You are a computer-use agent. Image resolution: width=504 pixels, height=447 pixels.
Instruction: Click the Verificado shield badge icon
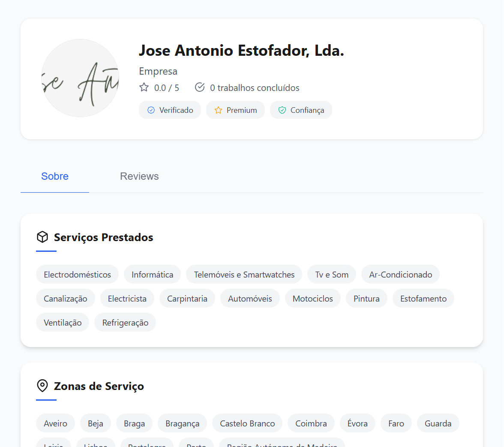151,110
